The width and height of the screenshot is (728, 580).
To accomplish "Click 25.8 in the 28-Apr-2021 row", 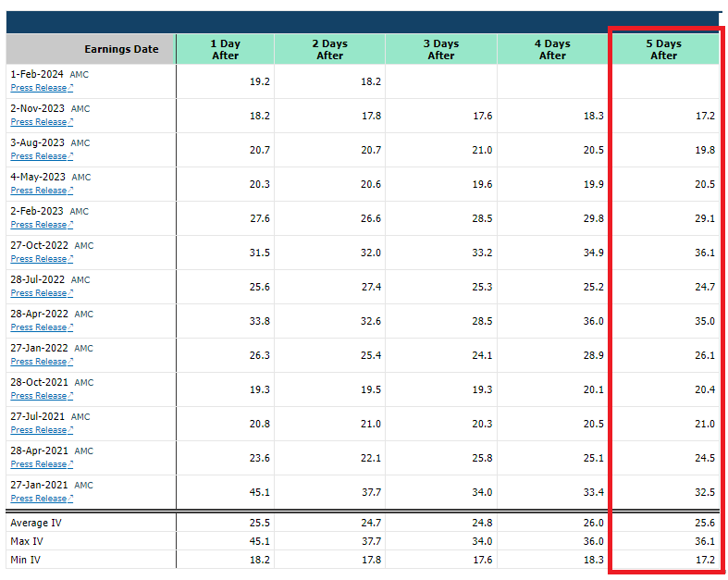I will 482,458.
